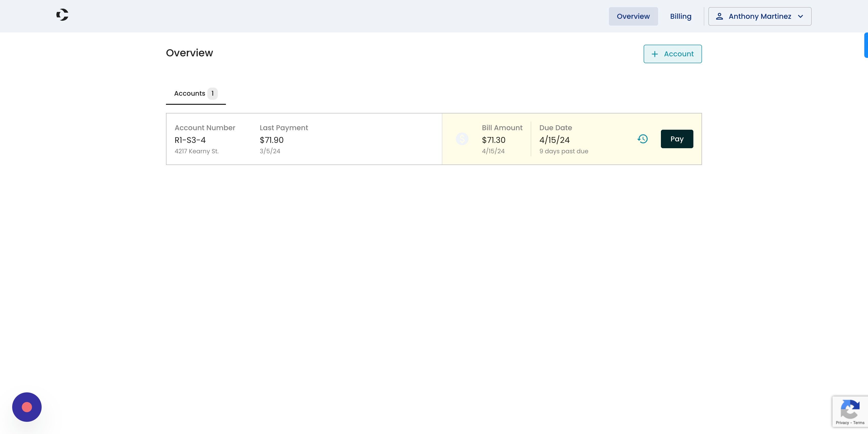Viewport: 868px width, 434px height.
Task: Click the Accounts count badge
Action: click(x=213, y=94)
